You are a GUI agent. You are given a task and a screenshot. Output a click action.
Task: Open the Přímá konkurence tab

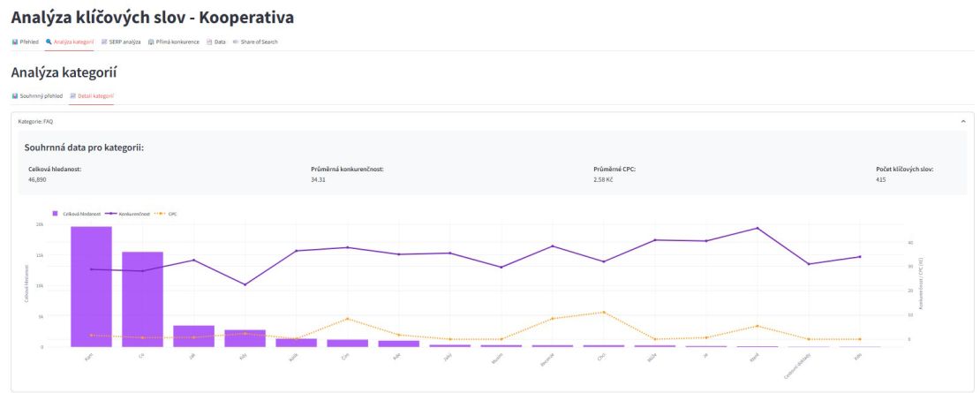(174, 42)
